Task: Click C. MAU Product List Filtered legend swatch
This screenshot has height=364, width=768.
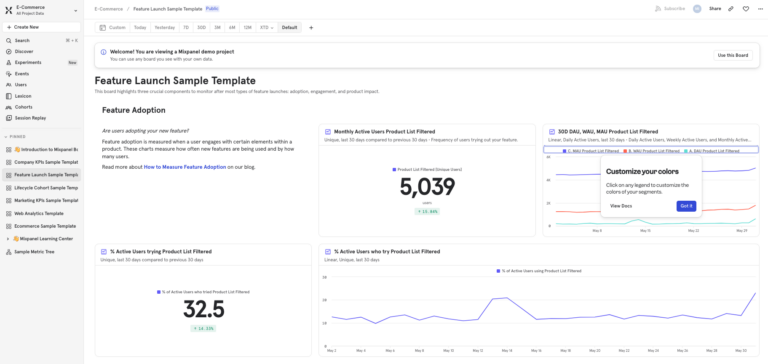Action: point(565,151)
